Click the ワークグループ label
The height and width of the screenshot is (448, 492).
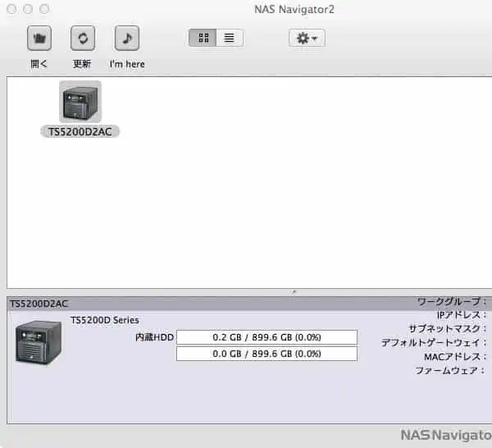click(451, 302)
